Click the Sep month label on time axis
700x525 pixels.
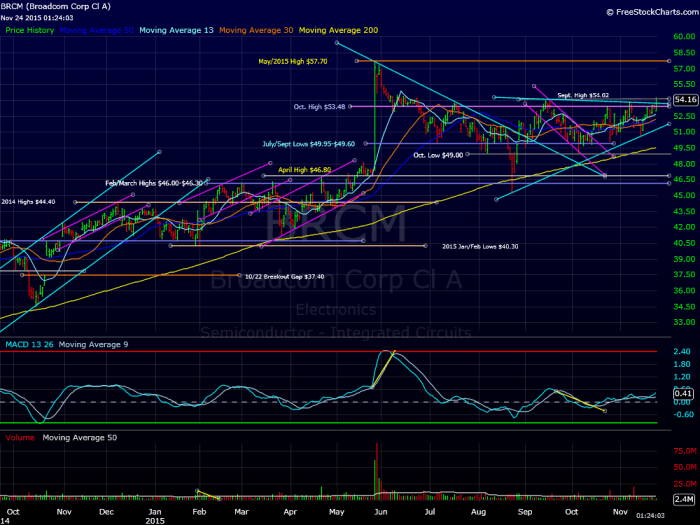(x=525, y=512)
